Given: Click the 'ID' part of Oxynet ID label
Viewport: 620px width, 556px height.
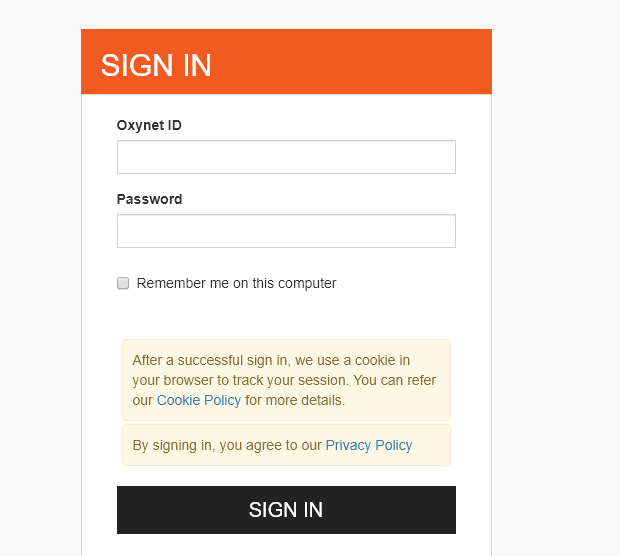Looking at the screenshot, I should 174,125.
